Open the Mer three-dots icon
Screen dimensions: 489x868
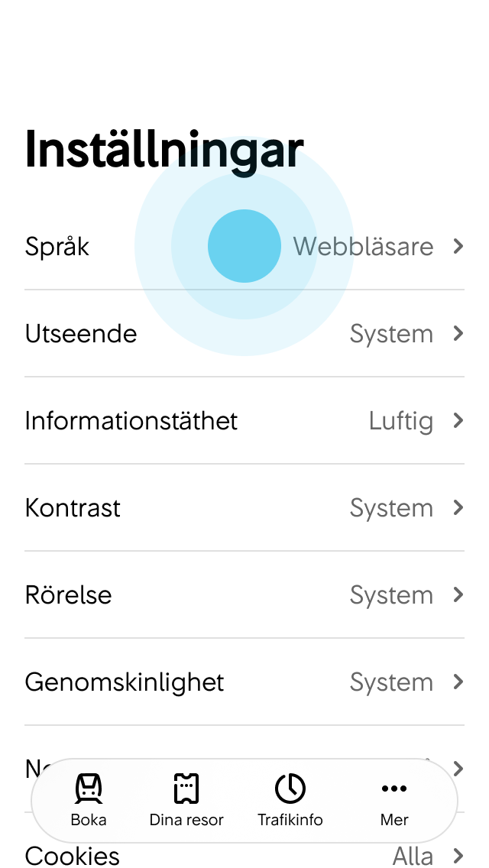(394, 789)
